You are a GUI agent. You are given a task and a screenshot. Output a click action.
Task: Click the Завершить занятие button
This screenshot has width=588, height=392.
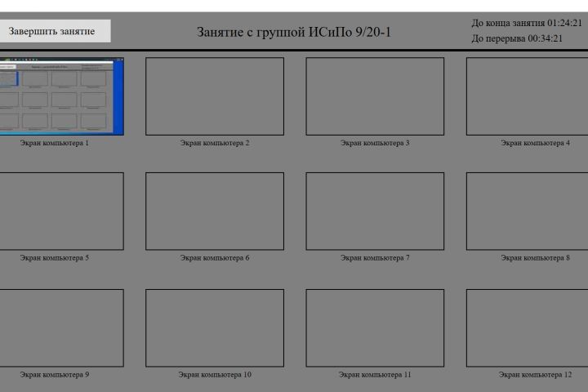tap(55, 31)
